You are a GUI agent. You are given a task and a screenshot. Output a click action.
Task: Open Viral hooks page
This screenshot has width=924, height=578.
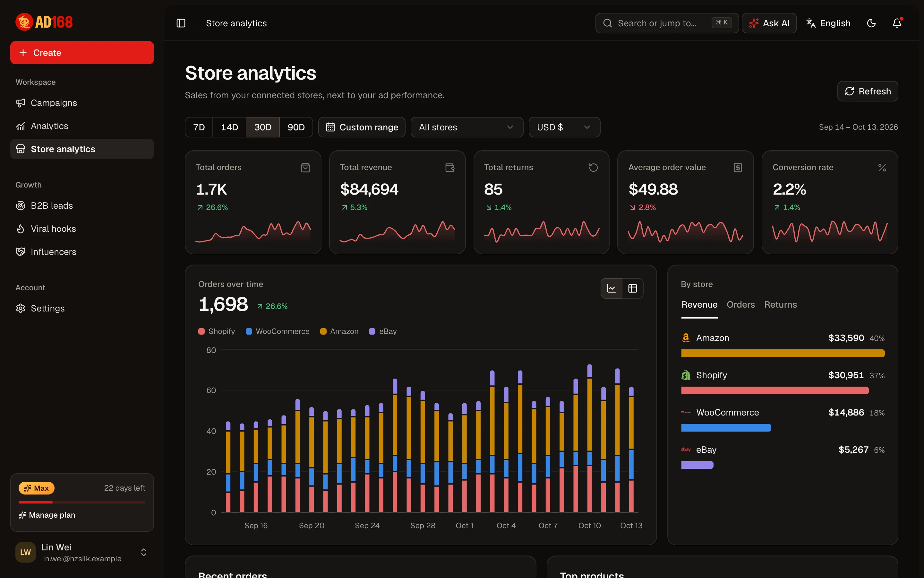tap(82, 229)
